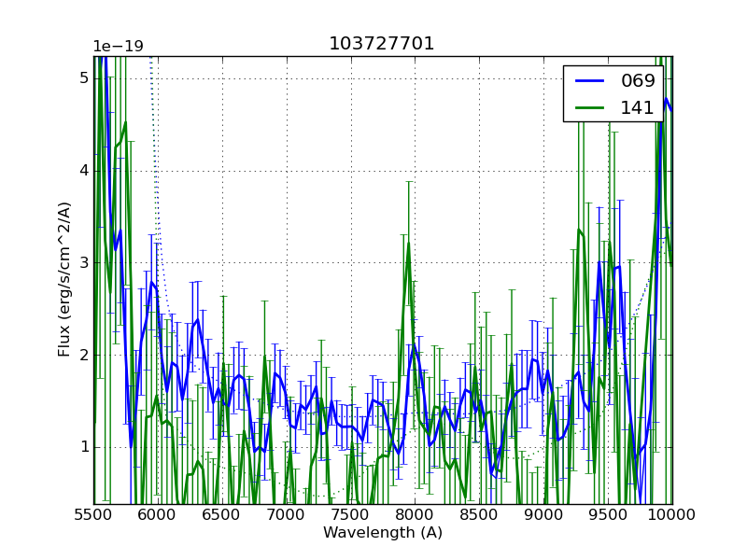The image size is (747, 560).
Task: Select the y-axis tick label 1
Action: click(x=83, y=447)
